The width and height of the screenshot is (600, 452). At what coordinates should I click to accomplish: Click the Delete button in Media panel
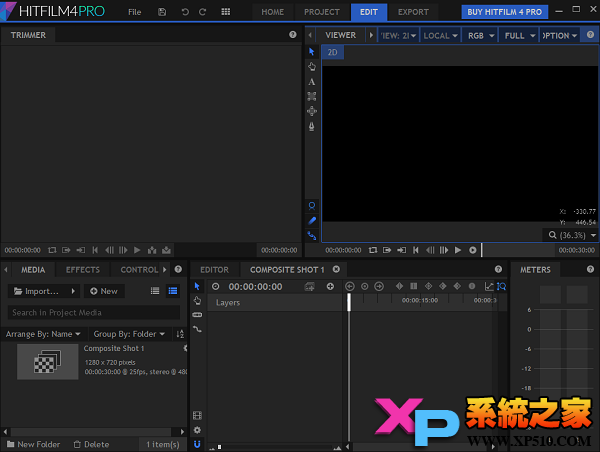[x=91, y=444]
